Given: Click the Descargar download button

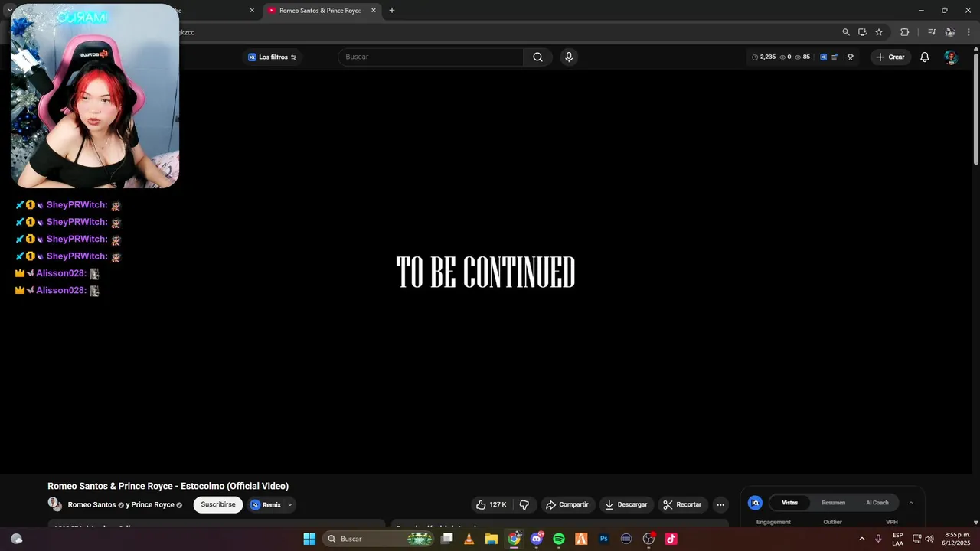Looking at the screenshot, I should [x=626, y=505].
